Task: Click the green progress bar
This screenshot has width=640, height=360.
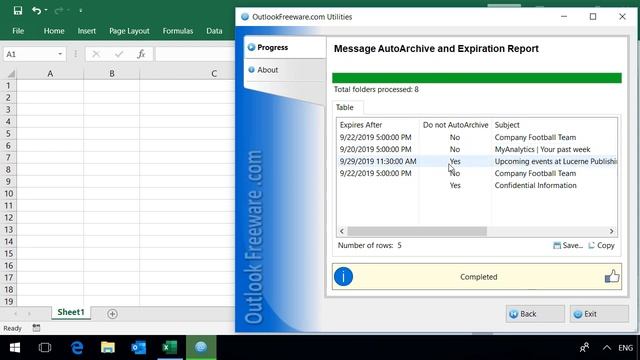Action: click(477, 78)
